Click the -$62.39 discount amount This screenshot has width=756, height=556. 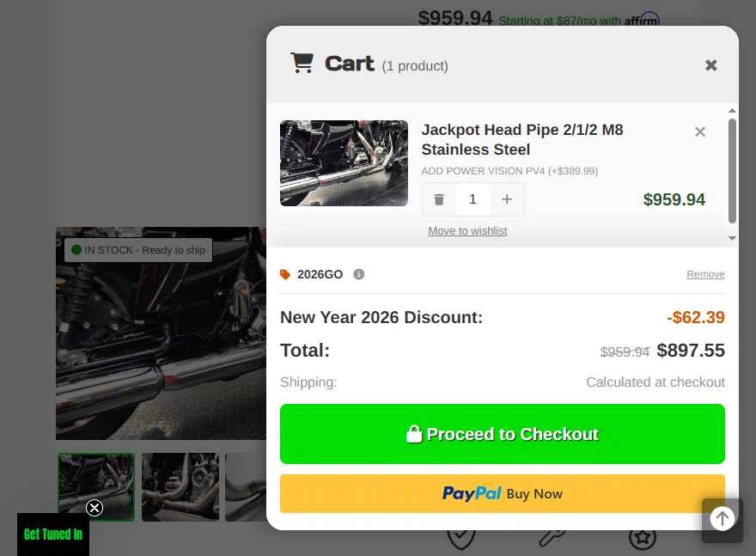click(696, 317)
